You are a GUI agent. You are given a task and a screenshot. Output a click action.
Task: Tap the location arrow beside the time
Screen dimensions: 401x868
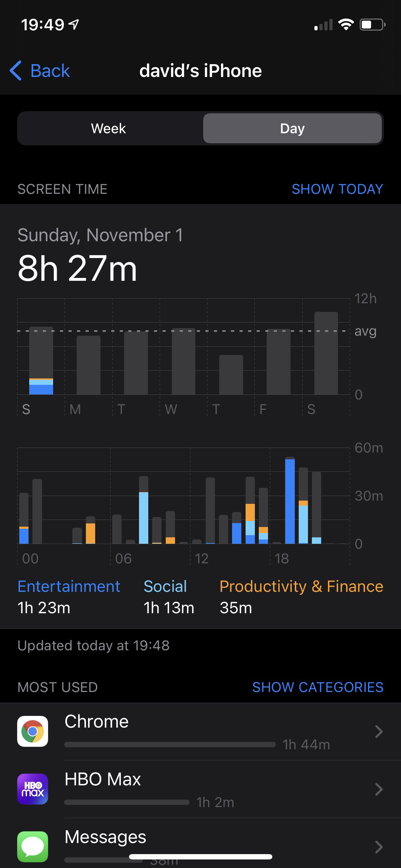point(74,25)
